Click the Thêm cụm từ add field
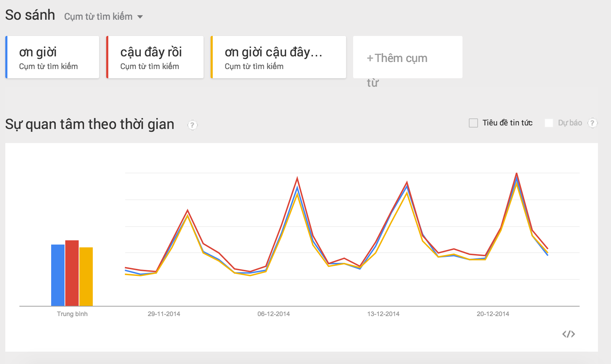611x364 pixels. pyautogui.click(x=407, y=58)
